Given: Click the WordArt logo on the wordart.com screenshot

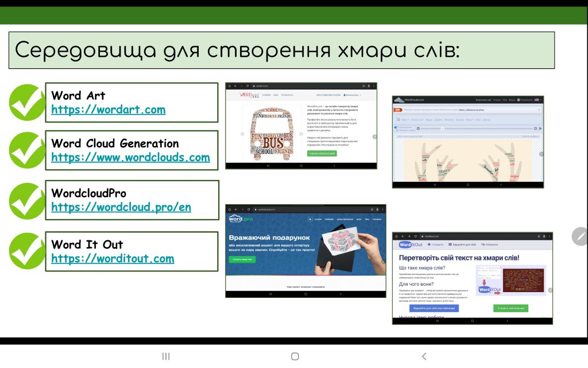Looking at the screenshot, I should click(x=250, y=95).
